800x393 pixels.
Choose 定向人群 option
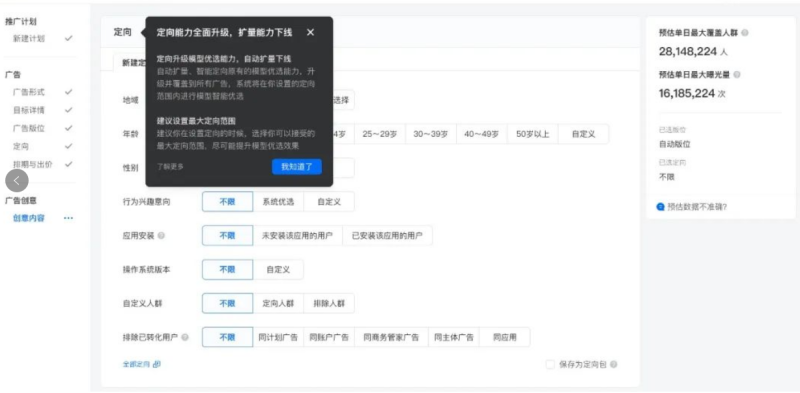(278, 303)
